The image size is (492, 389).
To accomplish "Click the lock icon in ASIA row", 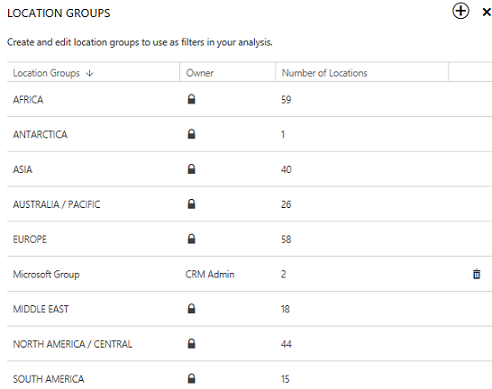I will pos(191,169).
